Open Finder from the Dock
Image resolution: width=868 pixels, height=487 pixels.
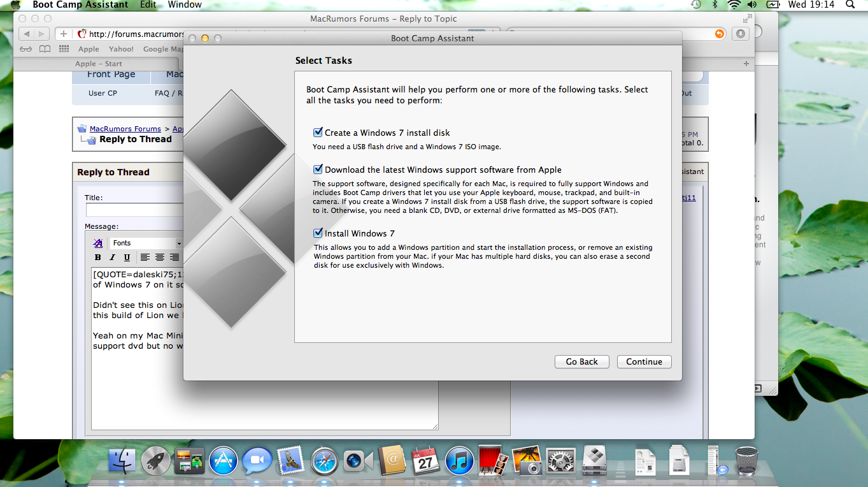coord(122,460)
